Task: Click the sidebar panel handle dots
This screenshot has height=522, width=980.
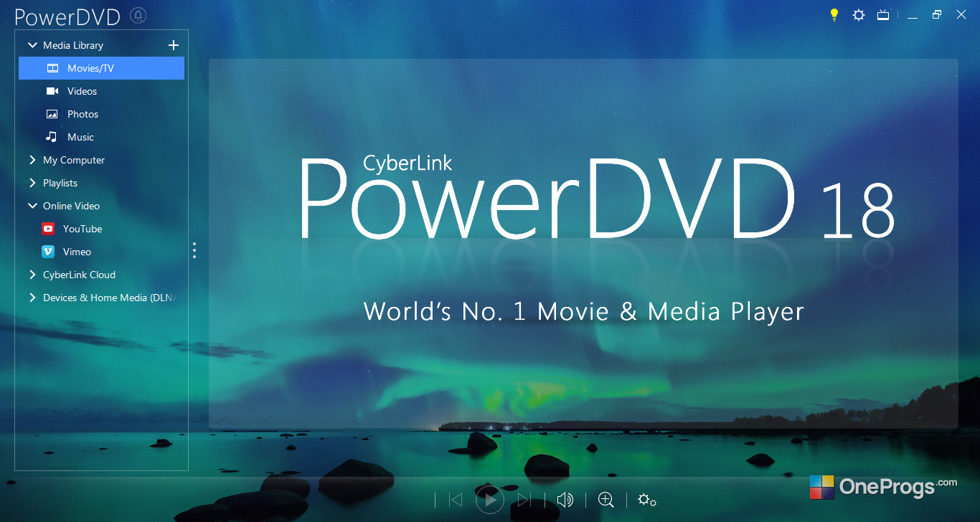Action: [194, 250]
